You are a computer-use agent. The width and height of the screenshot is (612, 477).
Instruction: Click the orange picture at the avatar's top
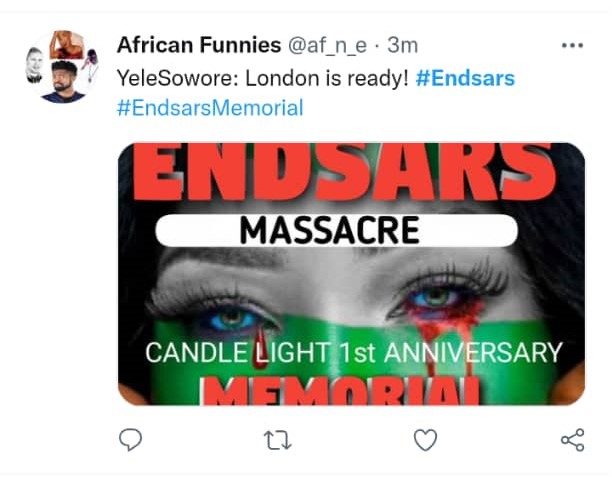(x=66, y=44)
